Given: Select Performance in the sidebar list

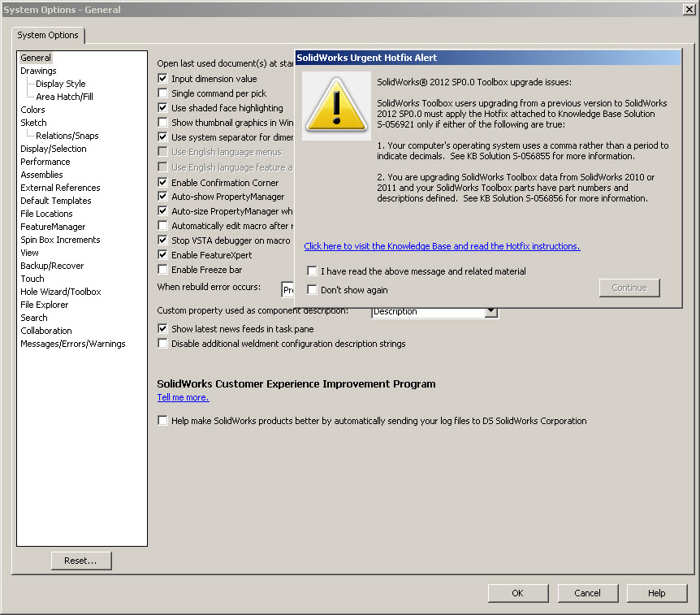Looking at the screenshot, I should pos(45,162).
